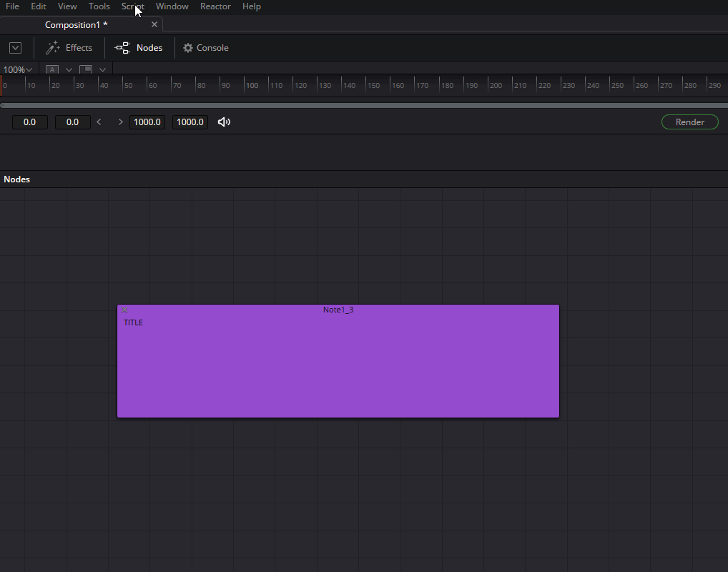This screenshot has width=728, height=572.
Task: Click the viewer A buffer icon
Action: click(52, 69)
